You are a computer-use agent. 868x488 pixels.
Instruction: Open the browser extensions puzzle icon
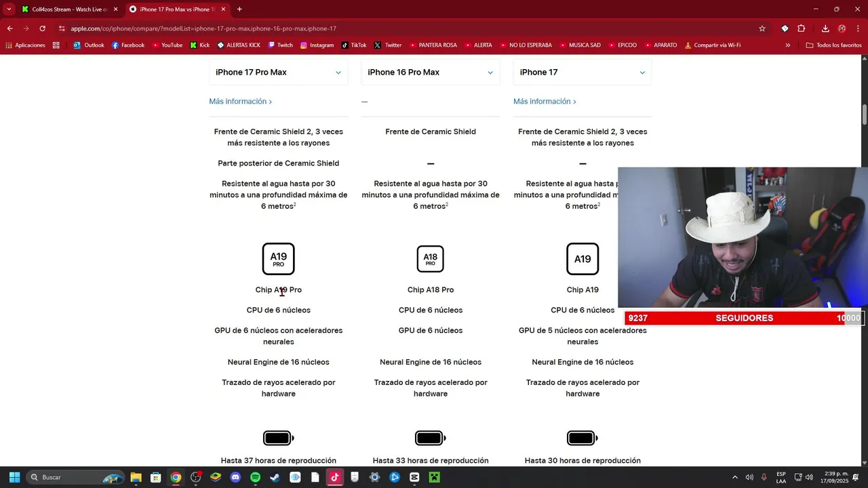801,28
